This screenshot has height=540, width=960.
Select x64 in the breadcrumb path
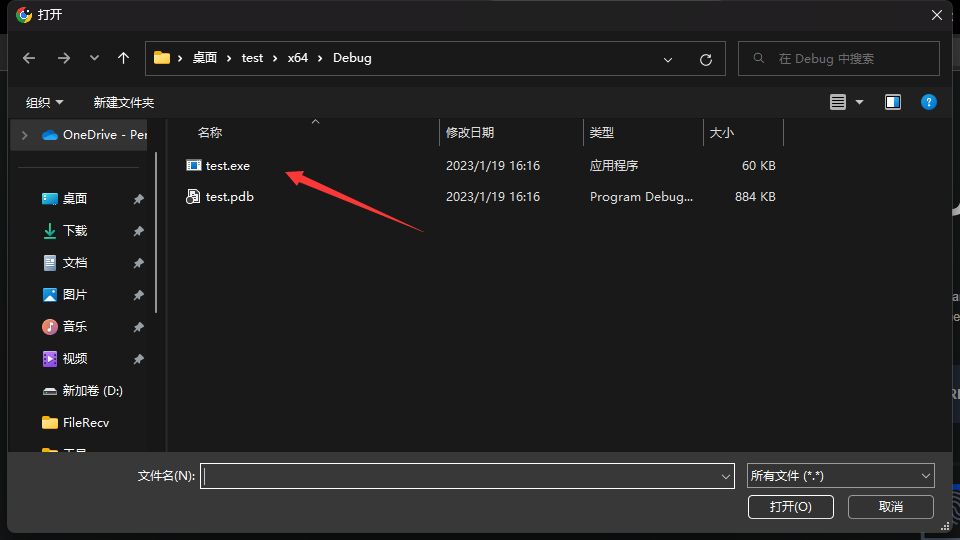coord(298,58)
